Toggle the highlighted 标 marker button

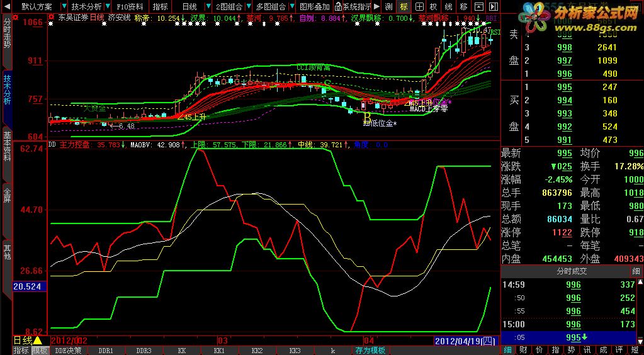tap(404, 6)
